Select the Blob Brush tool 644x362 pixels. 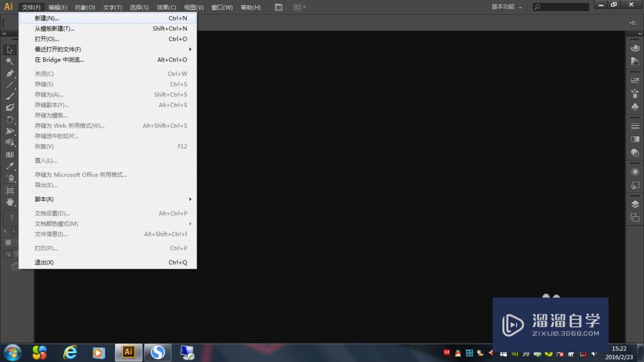point(10,108)
